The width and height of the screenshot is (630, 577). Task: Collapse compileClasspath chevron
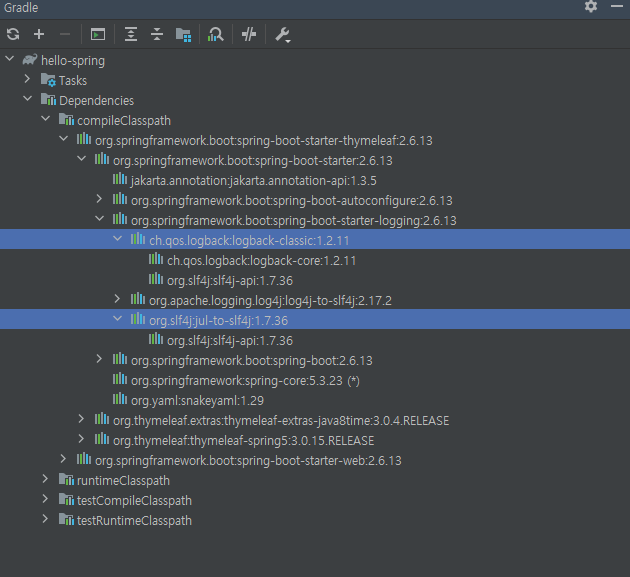(45, 119)
